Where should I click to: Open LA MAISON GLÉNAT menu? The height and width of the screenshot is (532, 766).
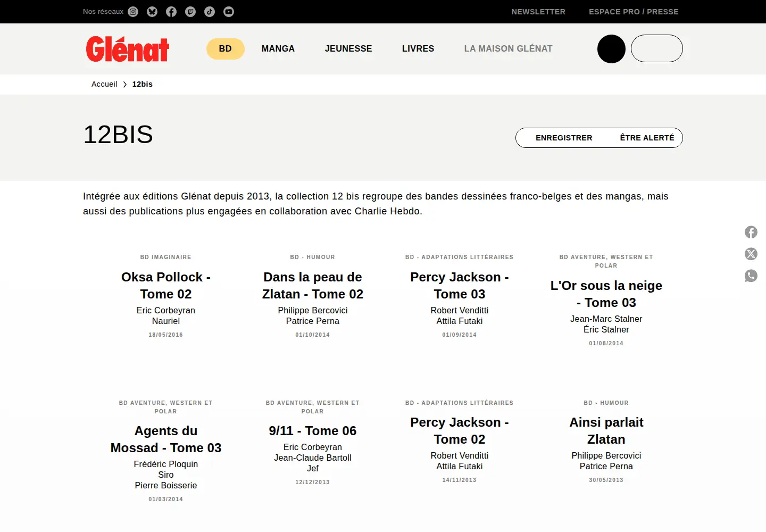click(x=508, y=49)
